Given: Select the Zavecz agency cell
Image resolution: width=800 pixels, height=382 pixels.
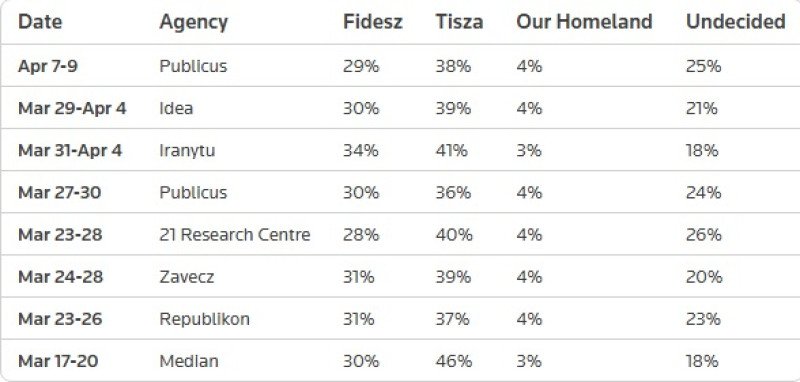Looking at the screenshot, I should [x=187, y=277].
